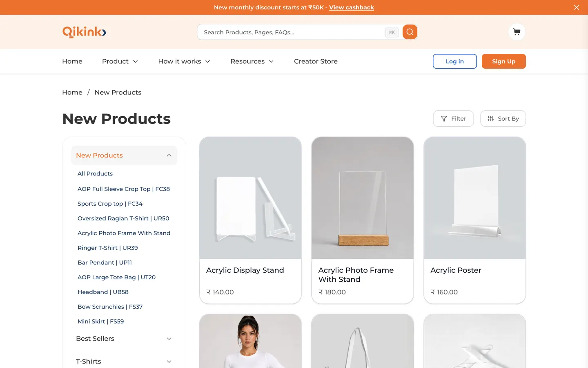Click the Qikink logo
588x368 pixels.
point(85,32)
